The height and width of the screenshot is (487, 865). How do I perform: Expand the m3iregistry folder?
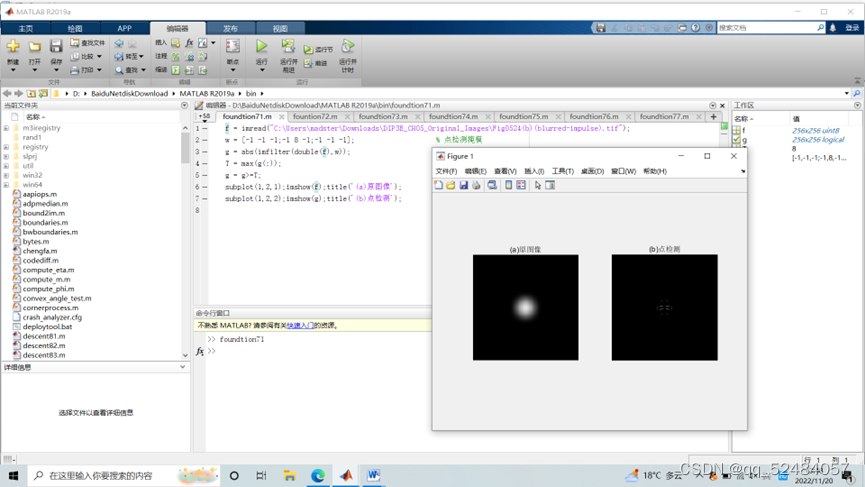[x=6, y=128]
